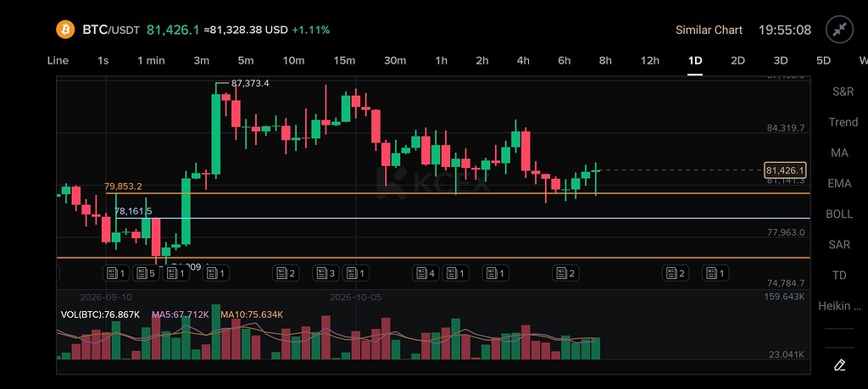
Task: Click the current price tag 81,426.1 on axis
Action: (784, 169)
